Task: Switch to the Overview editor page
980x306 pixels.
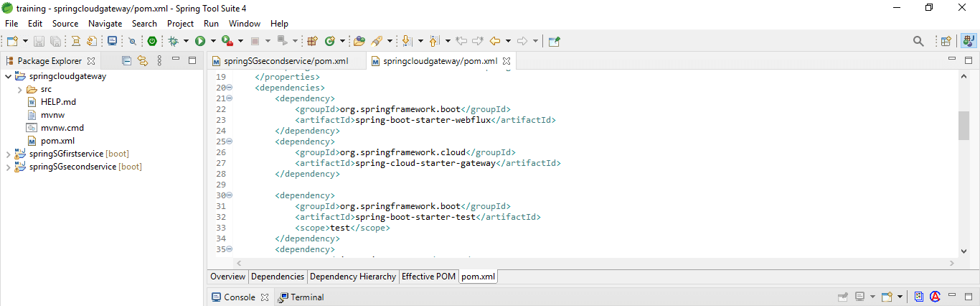Action: point(228,277)
